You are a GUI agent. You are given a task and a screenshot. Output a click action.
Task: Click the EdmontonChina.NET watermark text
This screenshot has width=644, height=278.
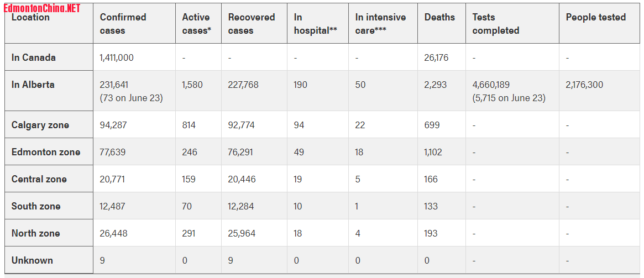42,8
